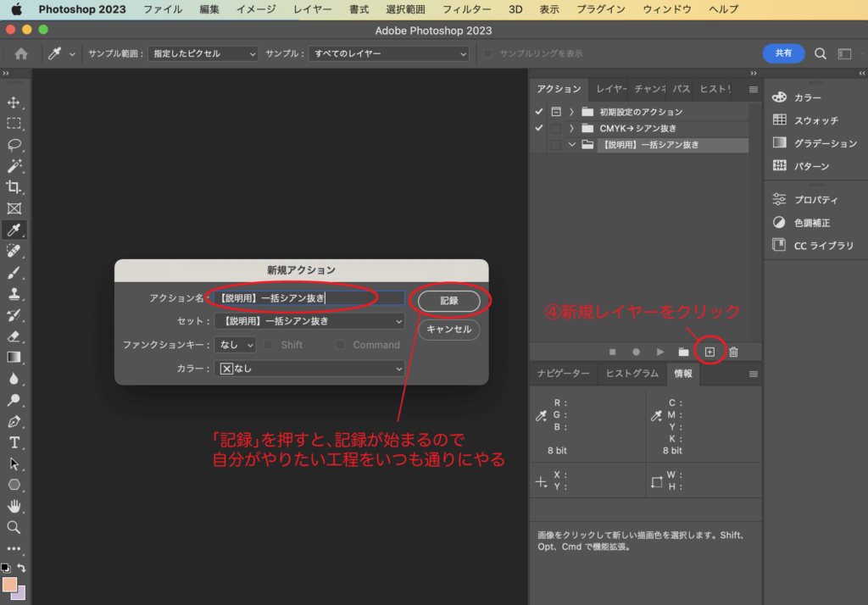This screenshot has width=868, height=605.
Task: Click the create new set folder icon
Action: (x=684, y=352)
